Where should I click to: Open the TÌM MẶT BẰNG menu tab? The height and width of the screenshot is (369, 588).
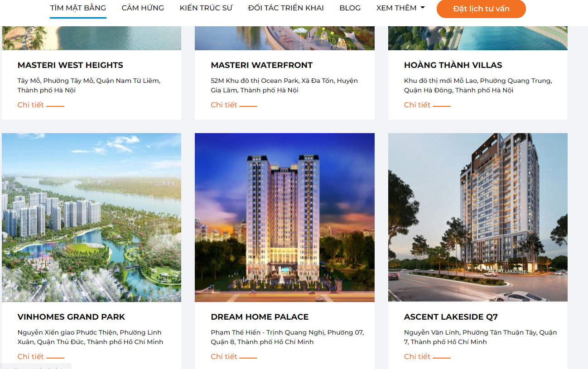(x=78, y=8)
